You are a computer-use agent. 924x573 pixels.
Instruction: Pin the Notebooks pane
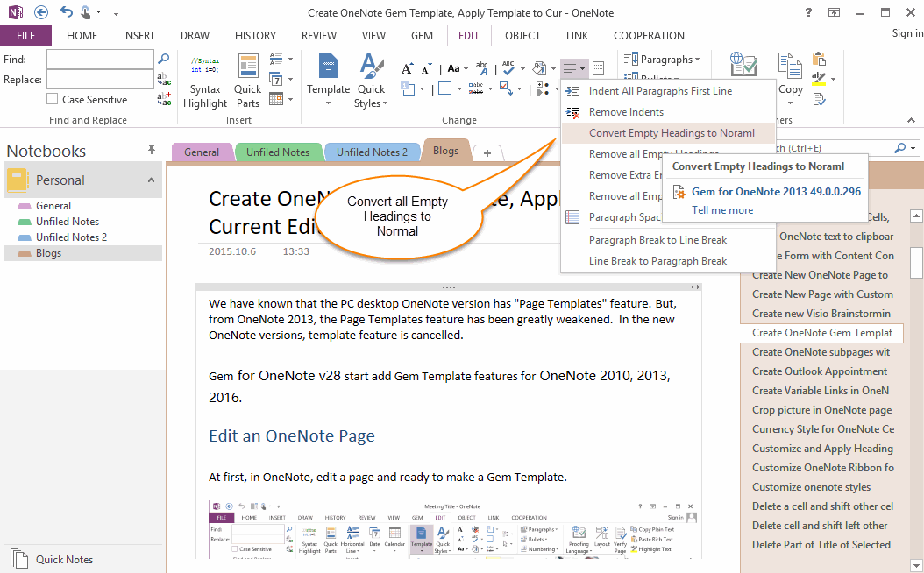click(x=152, y=150)
